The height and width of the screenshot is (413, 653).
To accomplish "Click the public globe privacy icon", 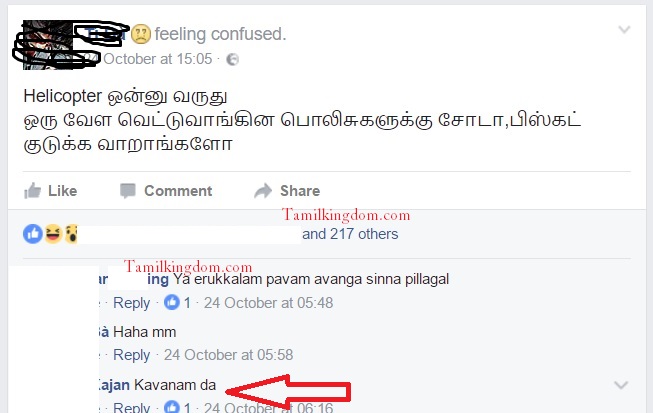I will [232, 60].
